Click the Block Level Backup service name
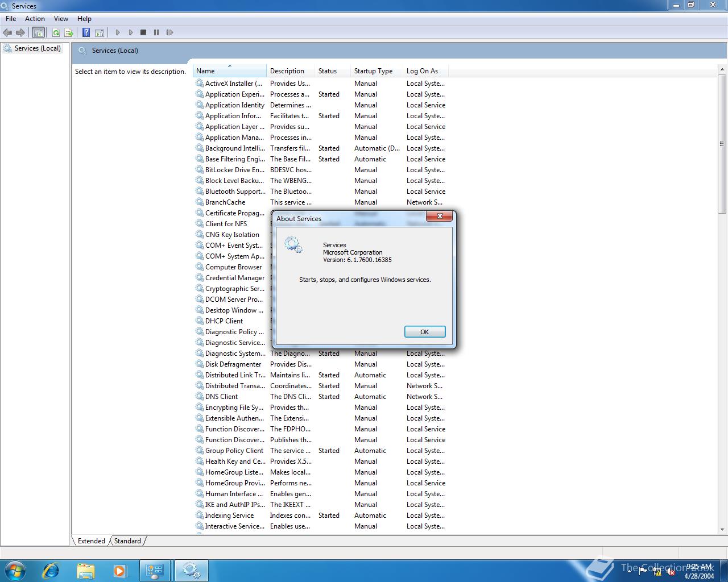Image resolution: width=728 pixels, height=582 pixels. click(x=234, y=180)
